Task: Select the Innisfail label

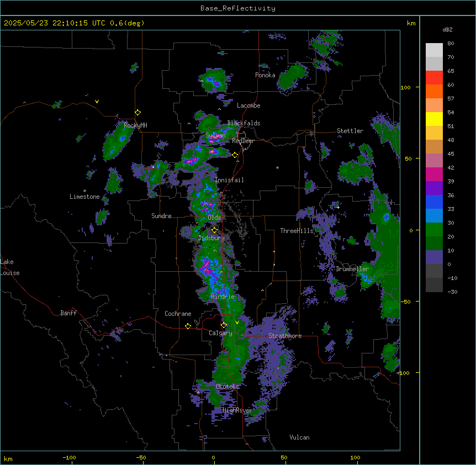Action: coord(229,180)
